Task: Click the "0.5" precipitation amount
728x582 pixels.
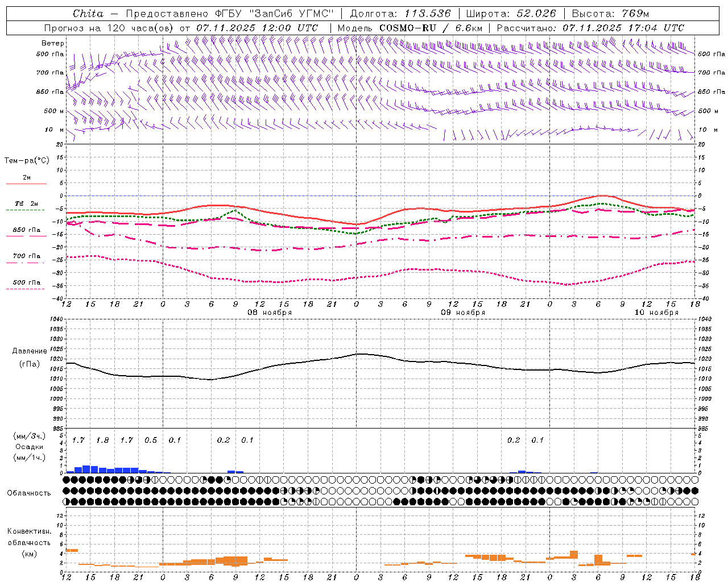Action: pyautogui.click(x=151, y=440)
